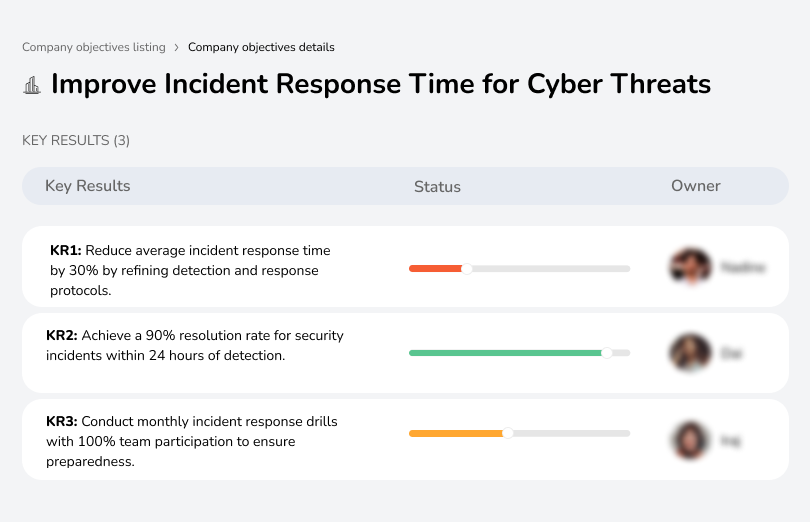The image size is (810, 522).
Task: Click the KEY RESULTS (3) heading
Action: coord(76,141)
